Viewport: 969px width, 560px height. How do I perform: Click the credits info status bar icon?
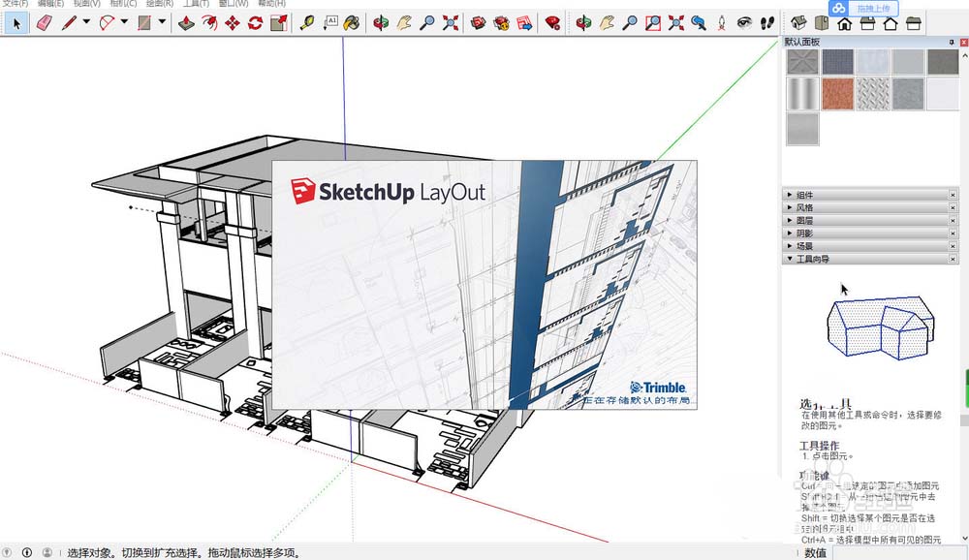[x=27, y=552]
